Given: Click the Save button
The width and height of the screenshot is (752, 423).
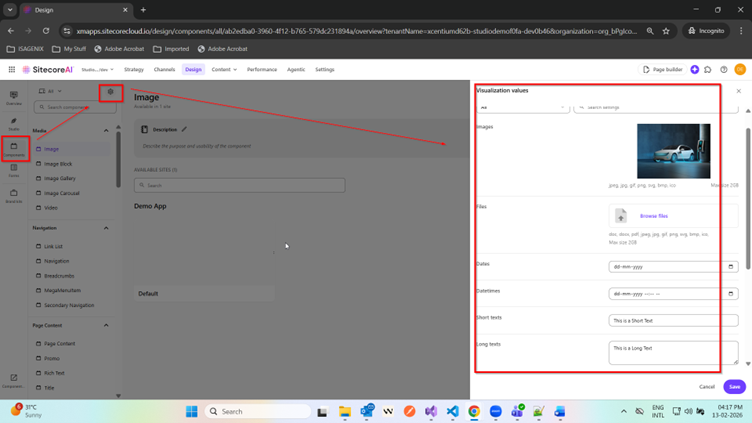Looking at the screenshot, I should coord(734,387).
